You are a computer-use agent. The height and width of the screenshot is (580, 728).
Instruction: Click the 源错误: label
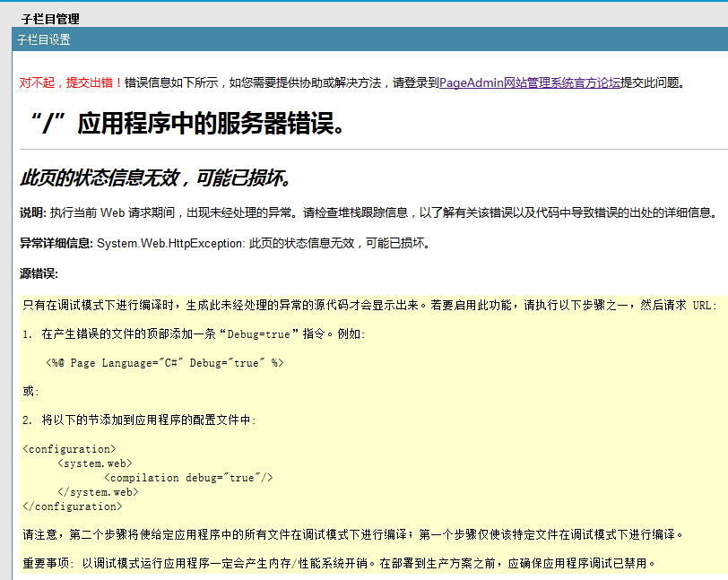coord(39,274)
